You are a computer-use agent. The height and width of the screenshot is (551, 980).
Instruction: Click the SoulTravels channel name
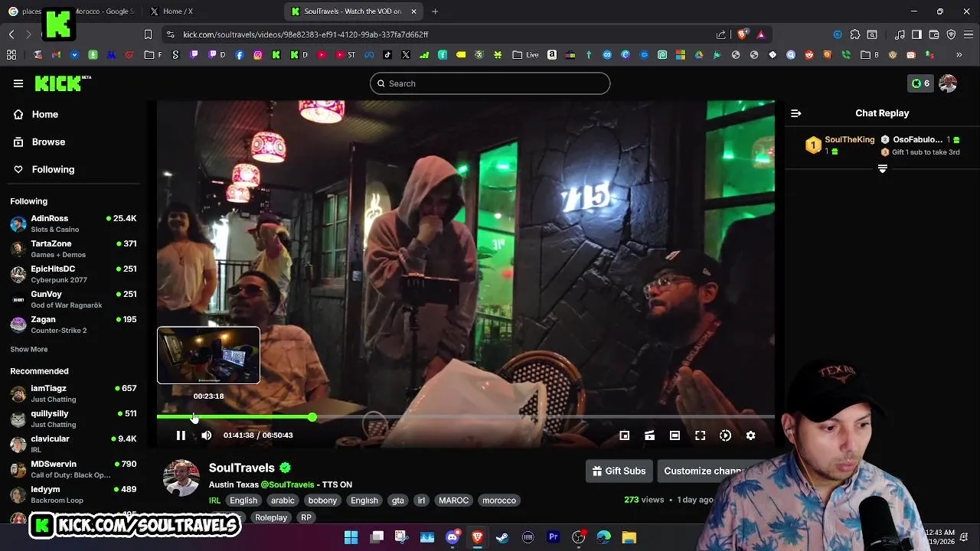[x=242, y=468]
